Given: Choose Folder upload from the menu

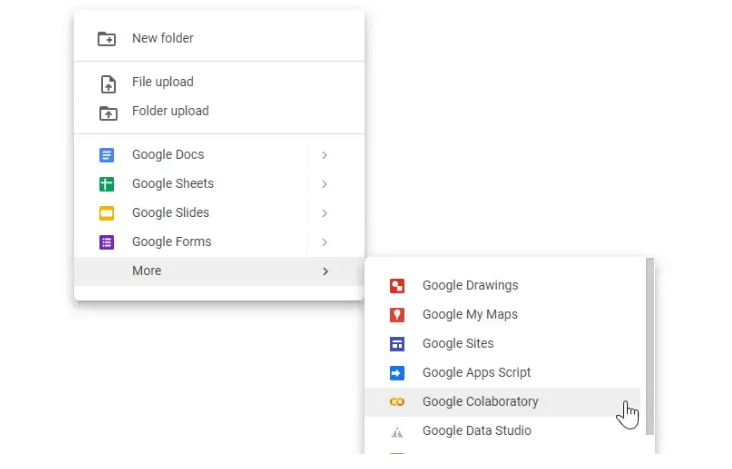Looking at the screenshot, I should point(219,111).
